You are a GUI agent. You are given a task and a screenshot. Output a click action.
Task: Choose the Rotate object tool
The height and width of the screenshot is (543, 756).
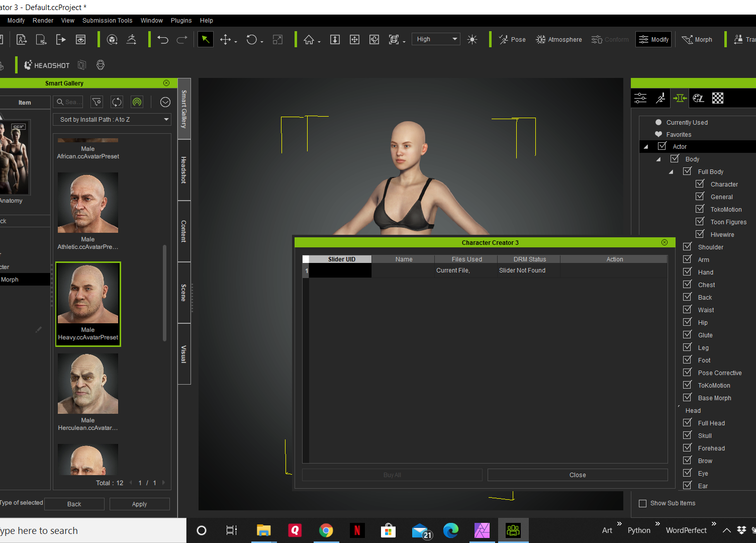click(251, 39)
